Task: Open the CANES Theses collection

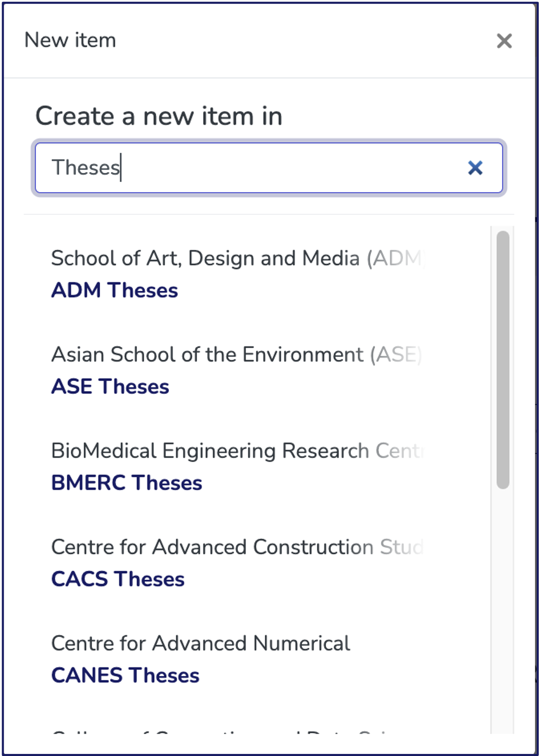Action: [125, 675]
